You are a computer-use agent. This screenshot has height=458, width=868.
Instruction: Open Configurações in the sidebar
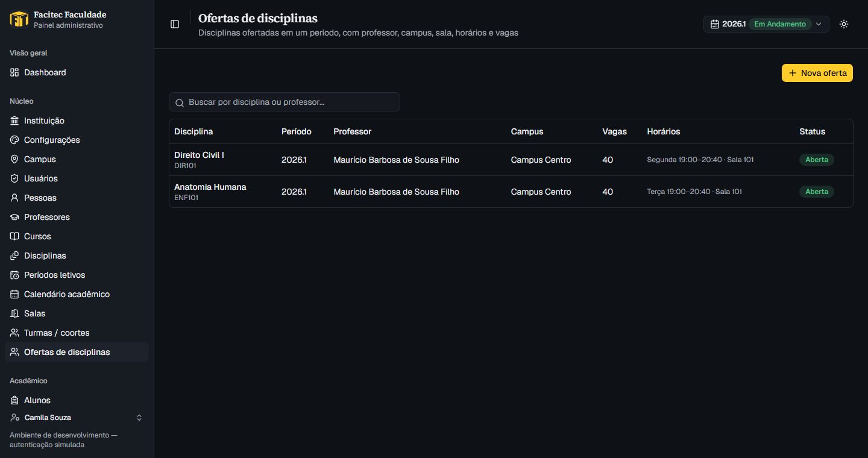click(77, 140)
